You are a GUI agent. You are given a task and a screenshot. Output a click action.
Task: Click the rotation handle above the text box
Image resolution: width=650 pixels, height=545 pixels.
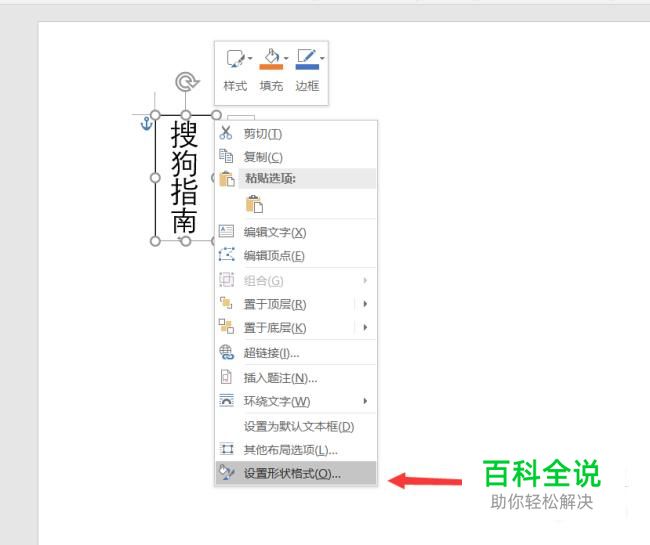coord(187,82)
